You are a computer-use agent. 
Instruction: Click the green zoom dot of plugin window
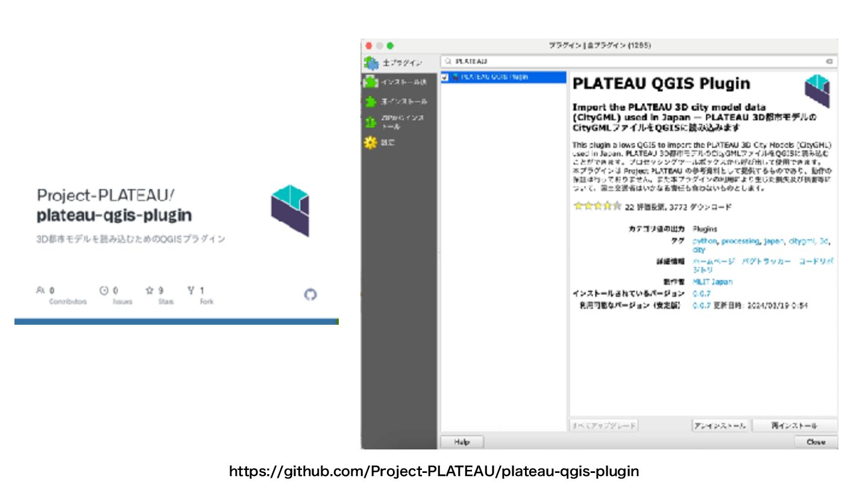coord(390,46)
